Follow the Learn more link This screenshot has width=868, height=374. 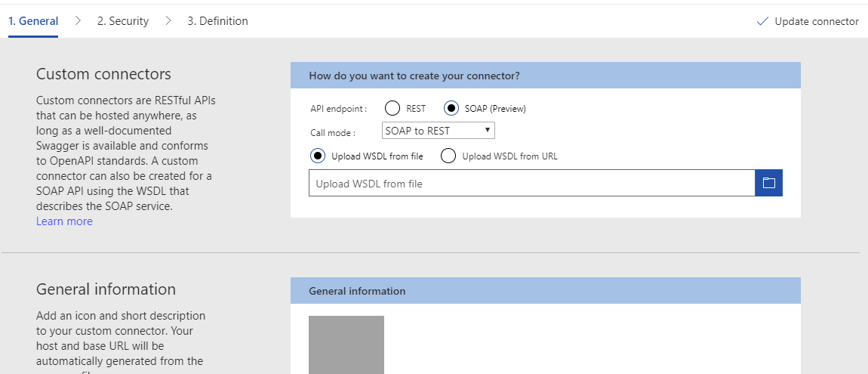click(x=64, y=221)
